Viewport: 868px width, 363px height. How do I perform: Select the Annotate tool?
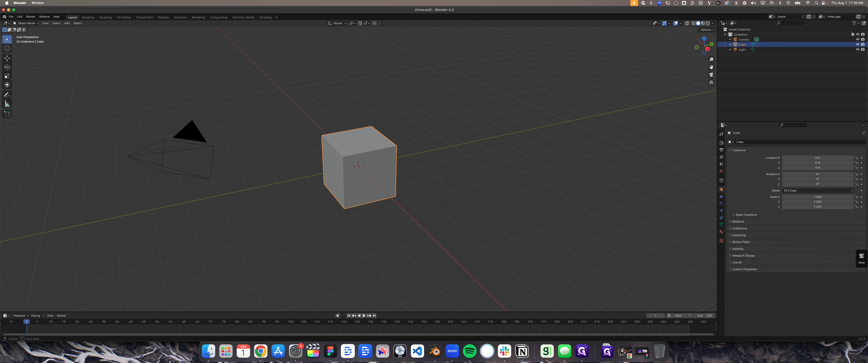[7, 95]
